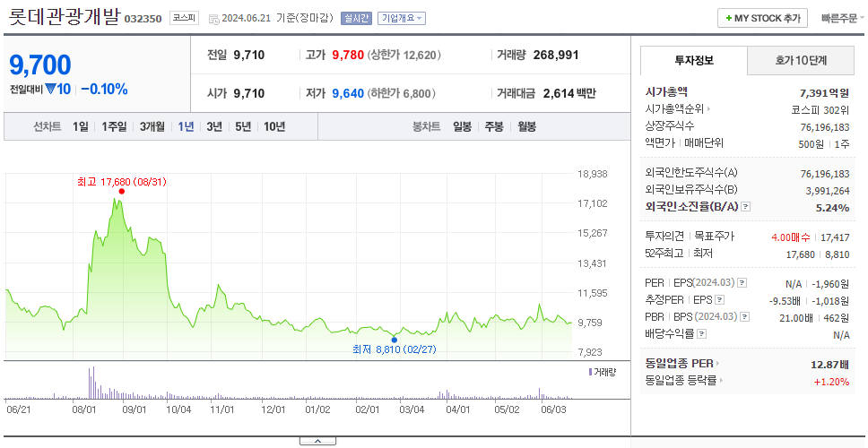Select 3년 line chart period

tap(214, 126)
